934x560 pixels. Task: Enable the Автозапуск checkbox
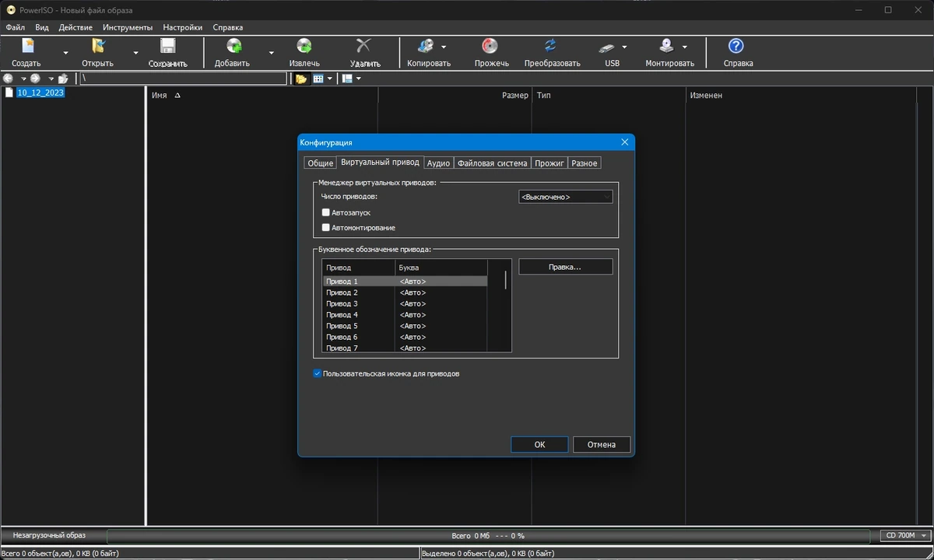[326, 212]
